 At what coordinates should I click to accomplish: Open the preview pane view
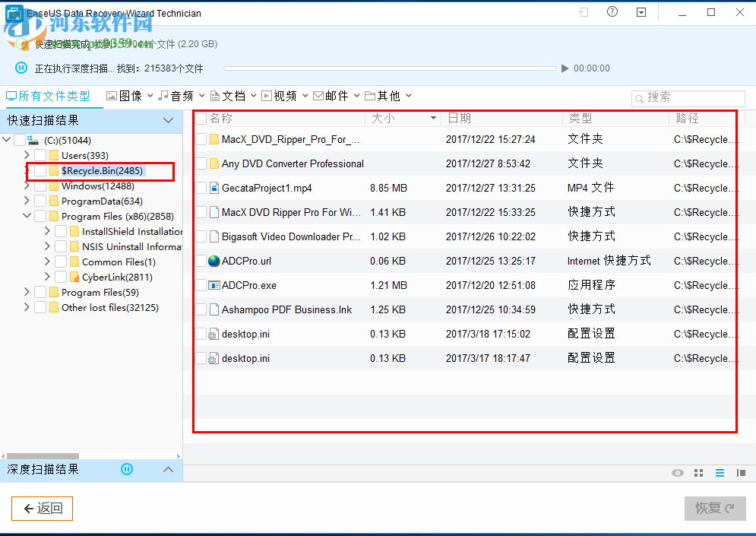pyautogui.click(x=741, y=472)
